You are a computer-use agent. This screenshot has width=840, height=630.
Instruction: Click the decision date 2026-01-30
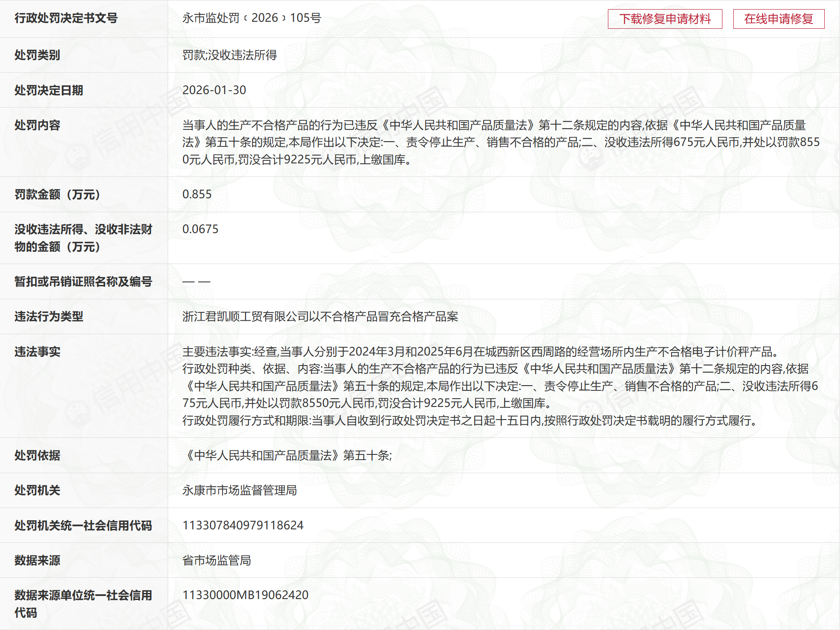click(214, 90)
